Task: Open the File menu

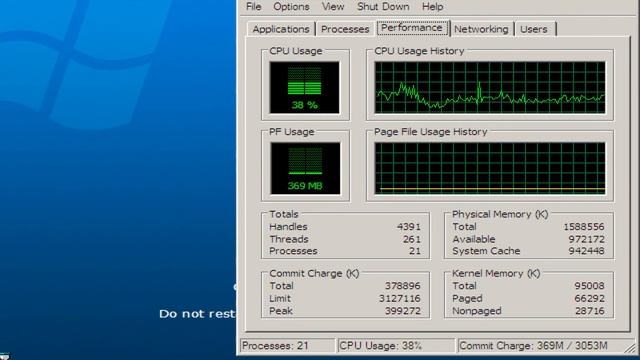Action: [x=253, y=7]
